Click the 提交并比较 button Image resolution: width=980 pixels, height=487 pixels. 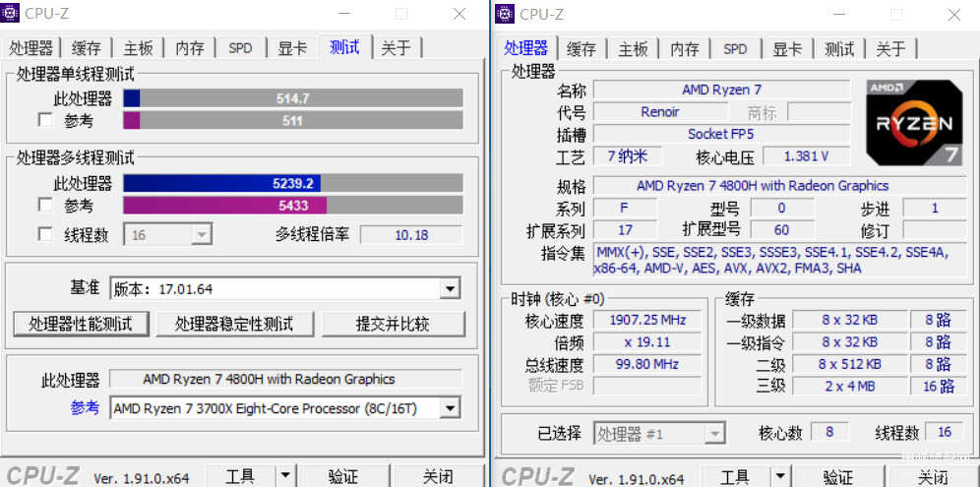click(x=394, y=324)
